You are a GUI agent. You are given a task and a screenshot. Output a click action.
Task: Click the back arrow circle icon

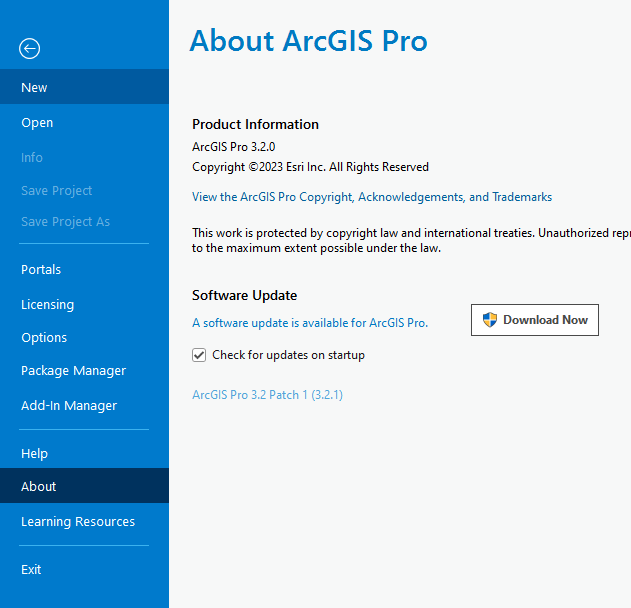click(29, 49)
